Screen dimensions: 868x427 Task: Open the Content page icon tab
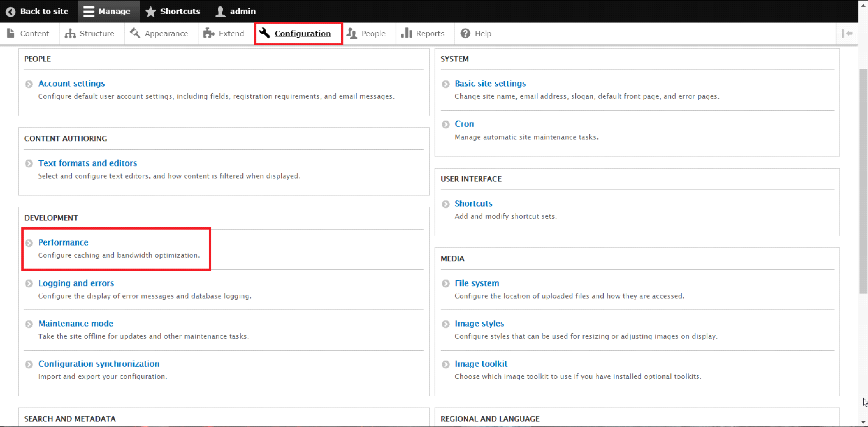(x=11, y=34)
